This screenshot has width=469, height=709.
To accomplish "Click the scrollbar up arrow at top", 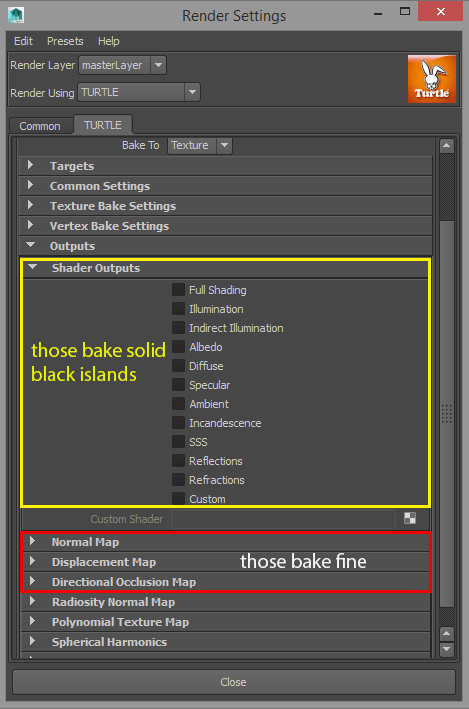I will (446, 146).
